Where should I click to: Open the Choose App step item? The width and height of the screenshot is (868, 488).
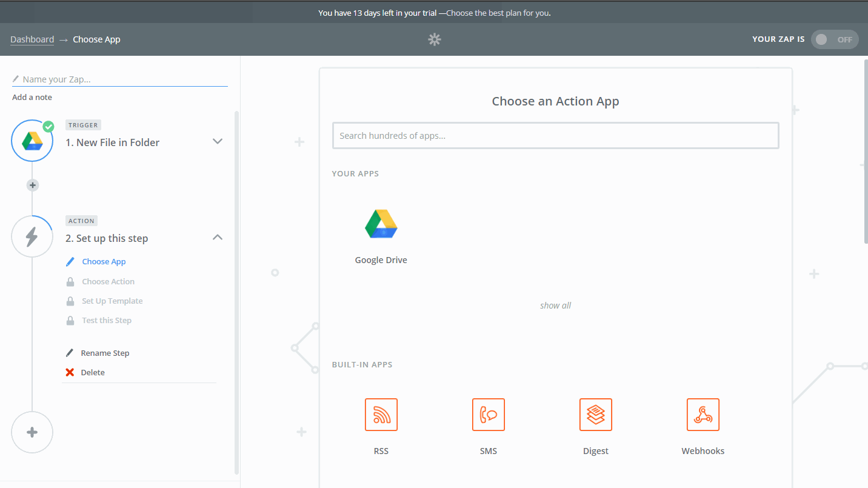click(x=104, y=262)
